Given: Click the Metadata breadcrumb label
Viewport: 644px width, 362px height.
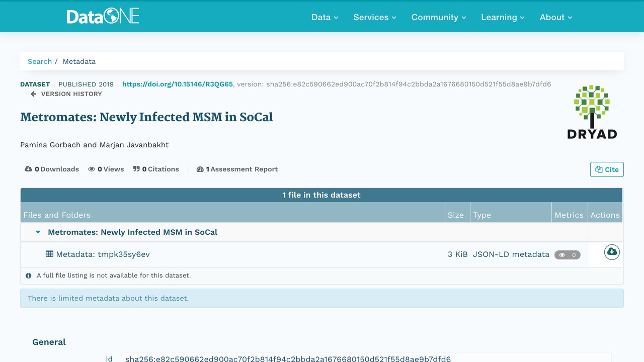Looking at the screenshot, I should point(79,61).
